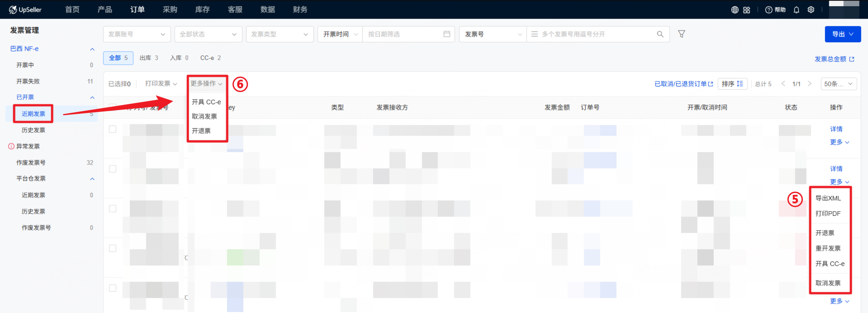868x313 pixels.
Task: Expand the 全部状态 status dropdown
Action: 208,34
